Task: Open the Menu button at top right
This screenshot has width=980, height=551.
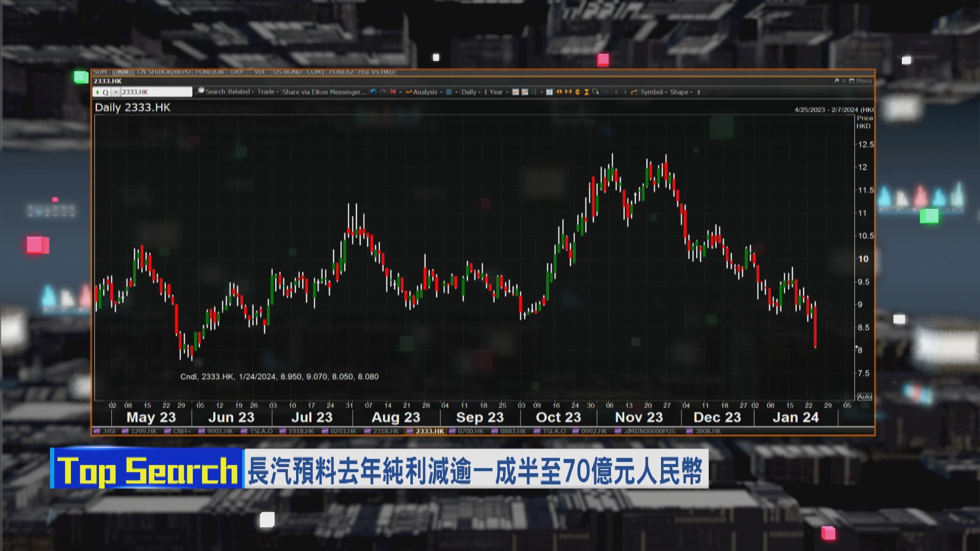Action: (x=864, y=81)
